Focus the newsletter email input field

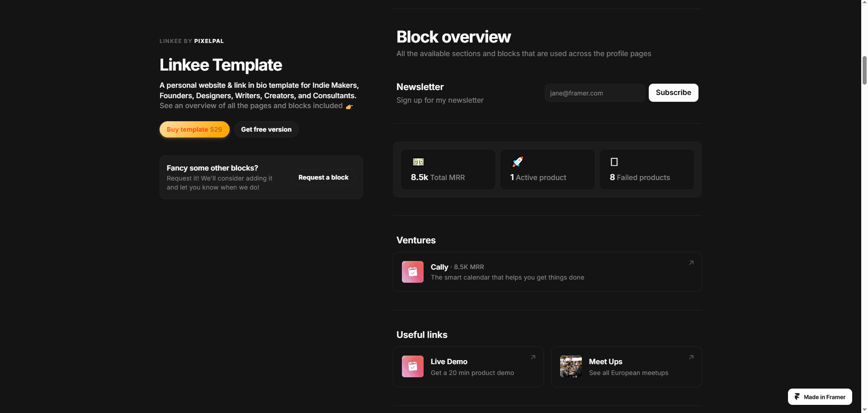pyautogui.click(x=594, y=93)
